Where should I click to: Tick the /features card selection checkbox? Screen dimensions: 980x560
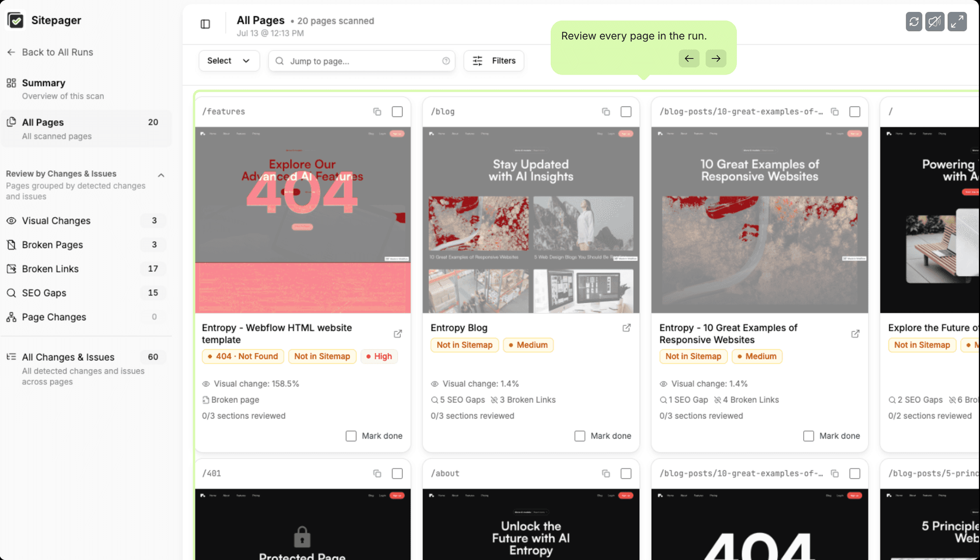pyautogui.click(x=397, y=111)
